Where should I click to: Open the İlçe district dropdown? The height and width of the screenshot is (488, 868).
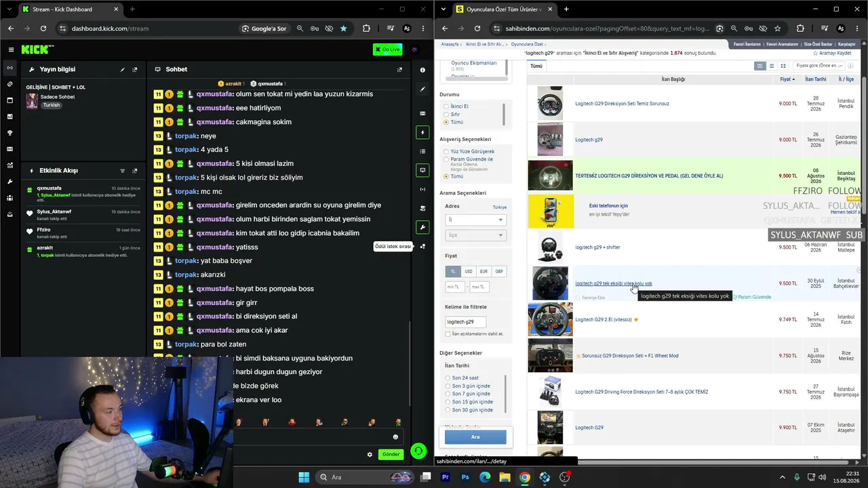pyautogui.click(x=475, y=235)
